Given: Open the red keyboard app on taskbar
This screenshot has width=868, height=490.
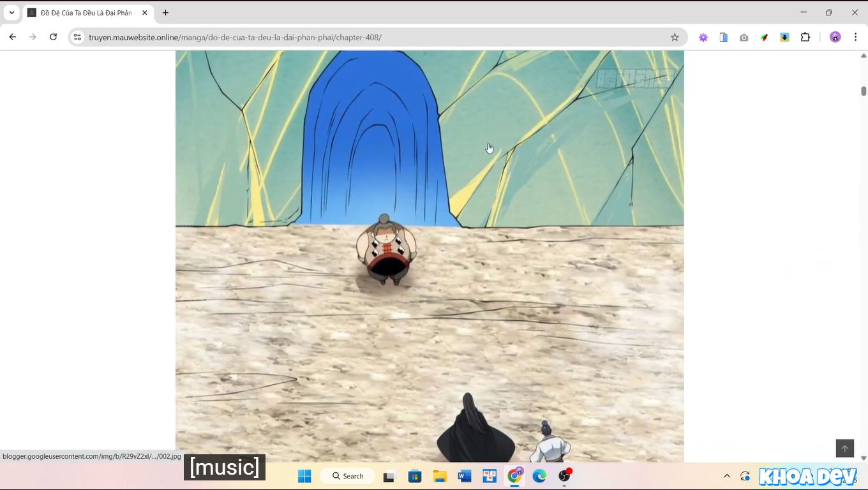Looking at the screenshot, I should (x=490, y=476).
